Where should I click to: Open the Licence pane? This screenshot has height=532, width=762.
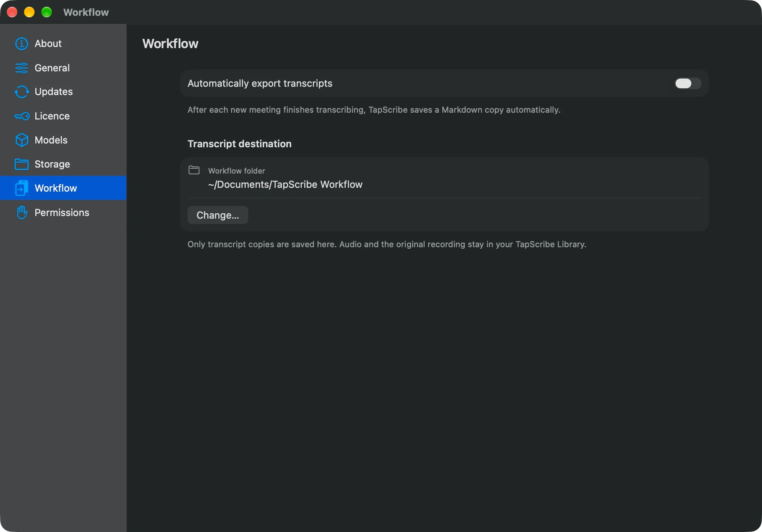[63, 116]
